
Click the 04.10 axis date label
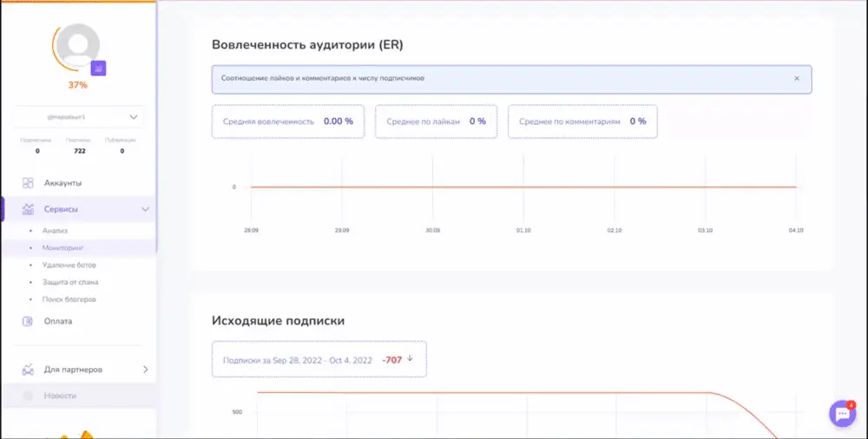[x=796, y=230]
